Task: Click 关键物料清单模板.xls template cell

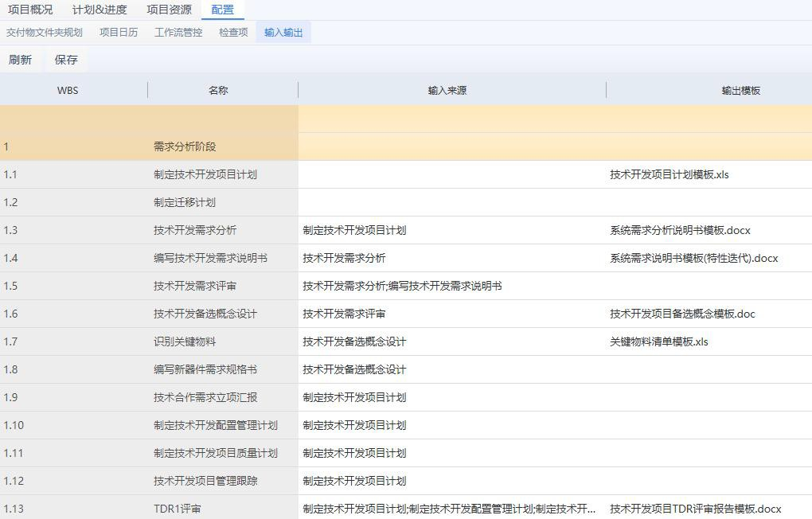Action: tap(659, 341)
